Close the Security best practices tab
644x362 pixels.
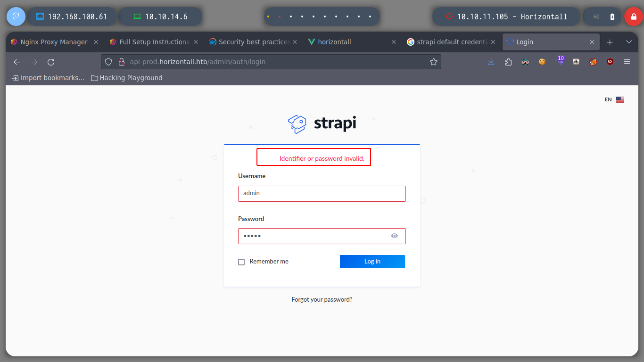295,42
